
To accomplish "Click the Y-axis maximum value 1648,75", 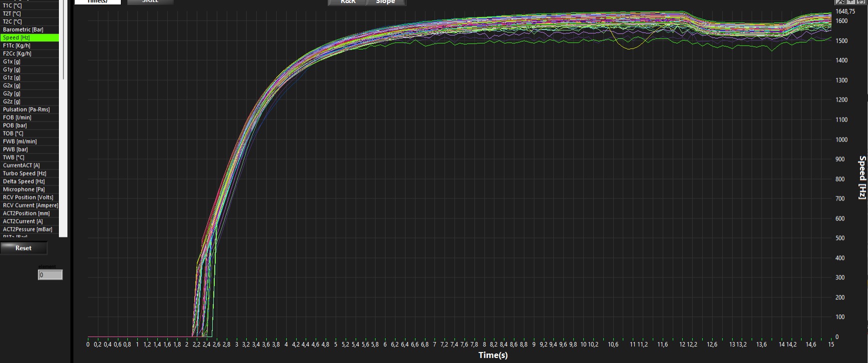I will tap(845, 11).
